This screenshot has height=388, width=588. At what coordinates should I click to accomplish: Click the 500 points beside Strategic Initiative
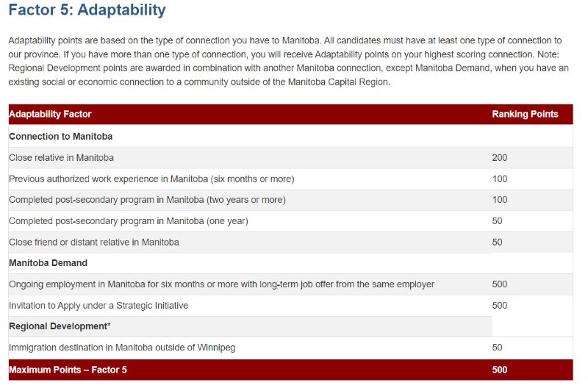(x=500, y=306)
